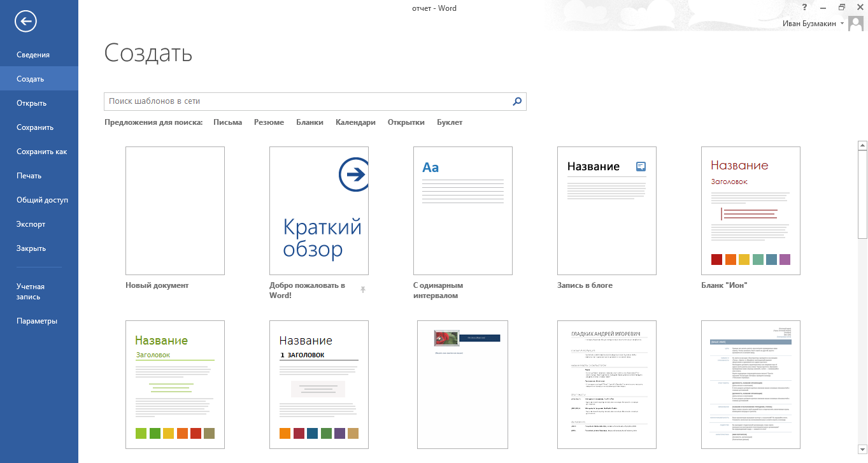Pin the "Добро пожаловать в Word!" template
The image size is (868, 463).
click(x=363, y=290)
